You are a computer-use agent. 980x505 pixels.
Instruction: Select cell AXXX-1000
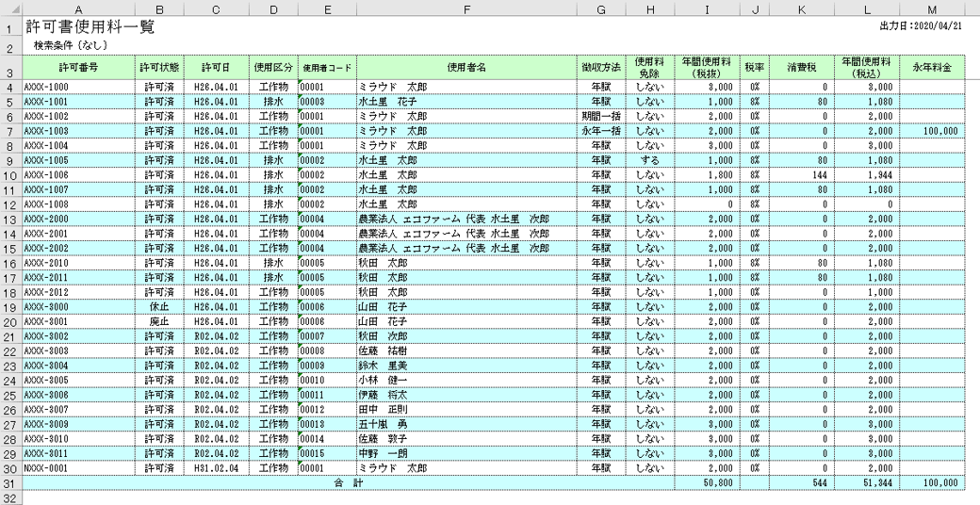79,87
